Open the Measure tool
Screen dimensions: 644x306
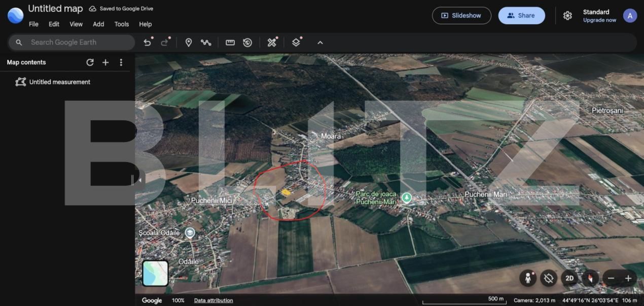(230, 42)
